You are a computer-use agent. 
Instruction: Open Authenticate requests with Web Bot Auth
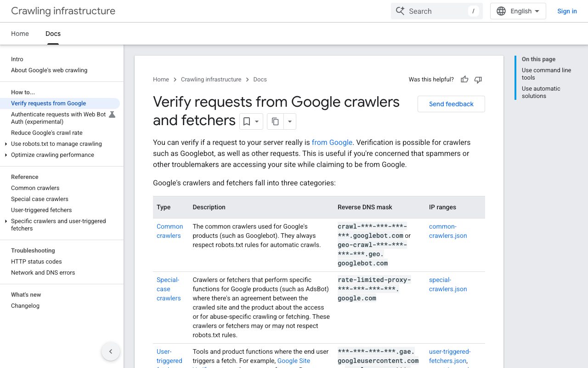[x=58, y=118]
